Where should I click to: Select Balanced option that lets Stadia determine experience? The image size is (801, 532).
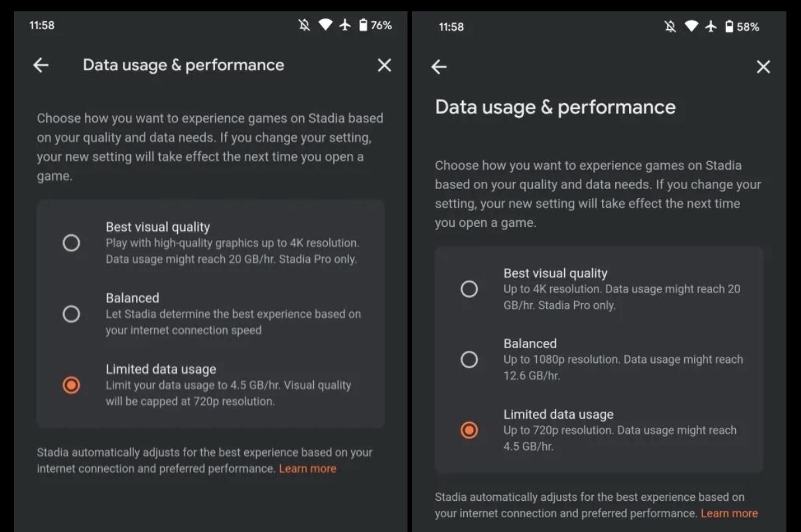coord(71,314)
